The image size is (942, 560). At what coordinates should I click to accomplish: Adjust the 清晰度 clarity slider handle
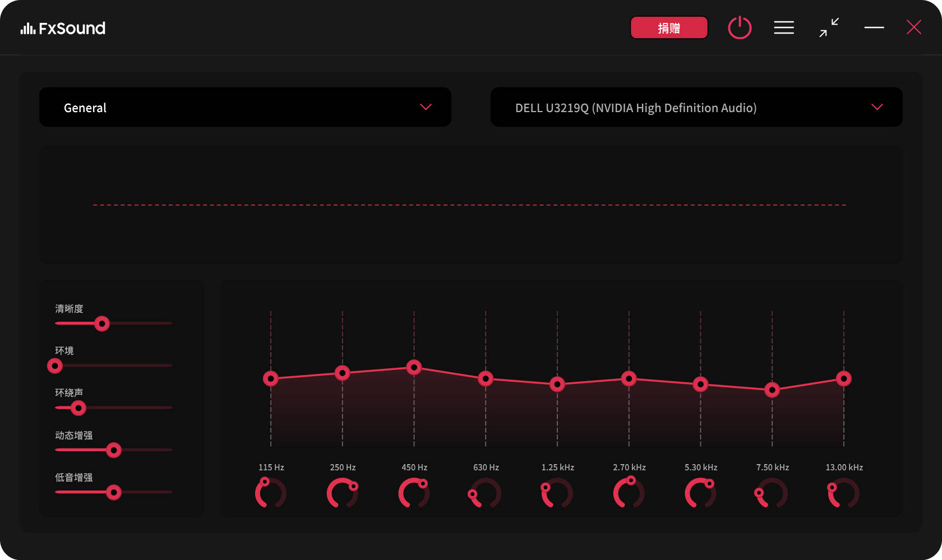102,323
